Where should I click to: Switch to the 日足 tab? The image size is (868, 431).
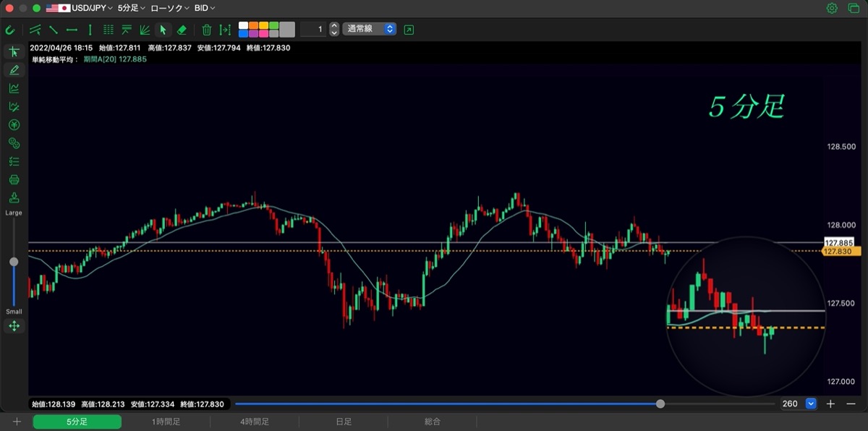click(x=344, y=422)
